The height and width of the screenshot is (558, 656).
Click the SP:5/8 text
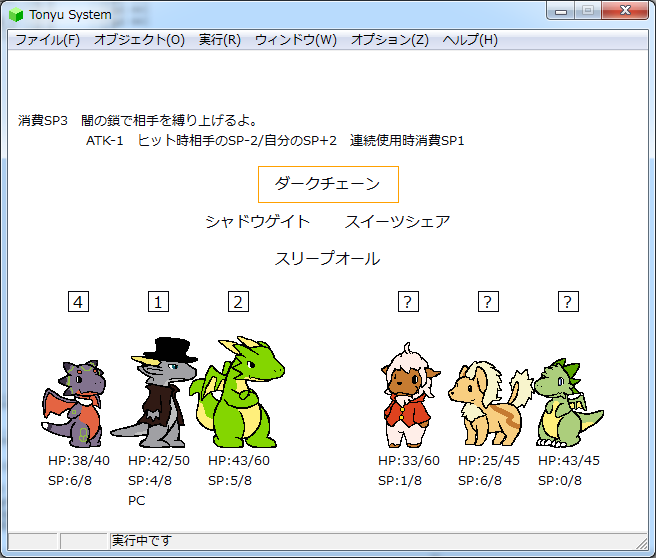click(230, 481)
